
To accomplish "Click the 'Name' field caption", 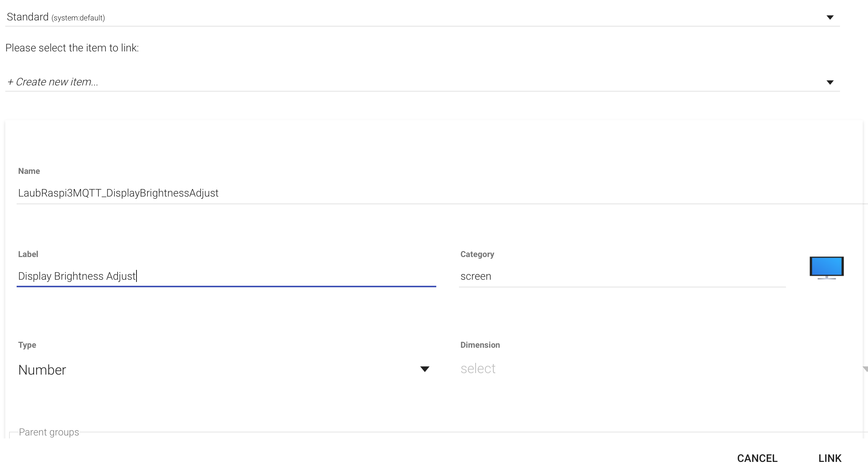I will click(x=29, y=171).
